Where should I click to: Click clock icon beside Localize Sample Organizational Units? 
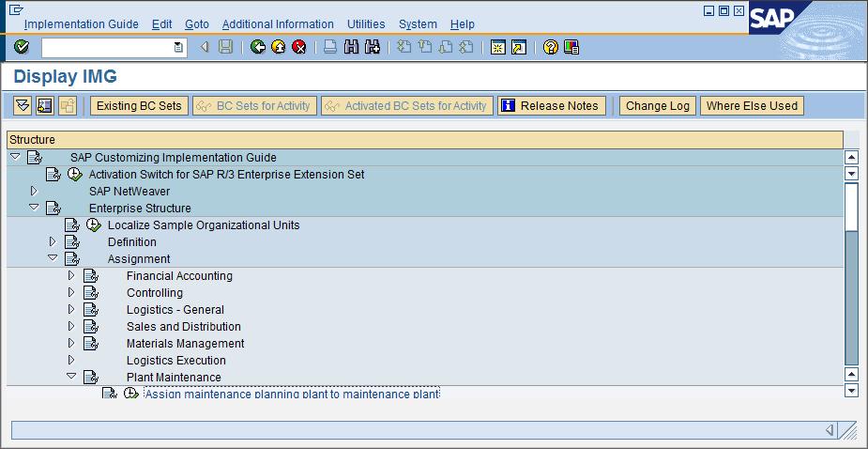click(94, 225)
